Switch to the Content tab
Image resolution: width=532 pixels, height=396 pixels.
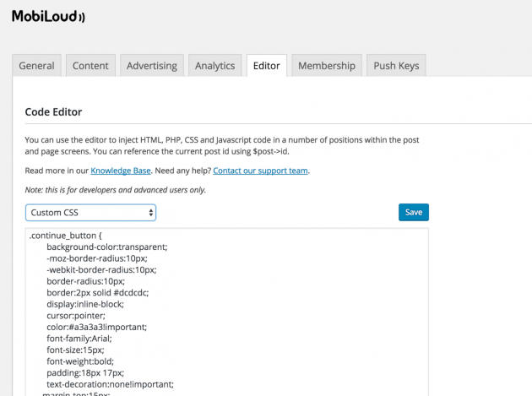90,66
